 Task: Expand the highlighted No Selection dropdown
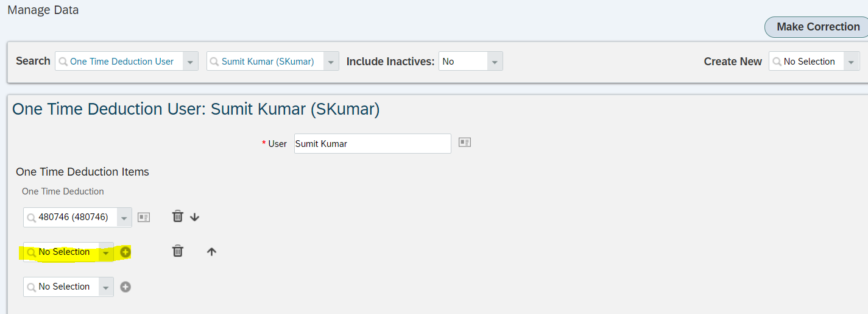106,252
